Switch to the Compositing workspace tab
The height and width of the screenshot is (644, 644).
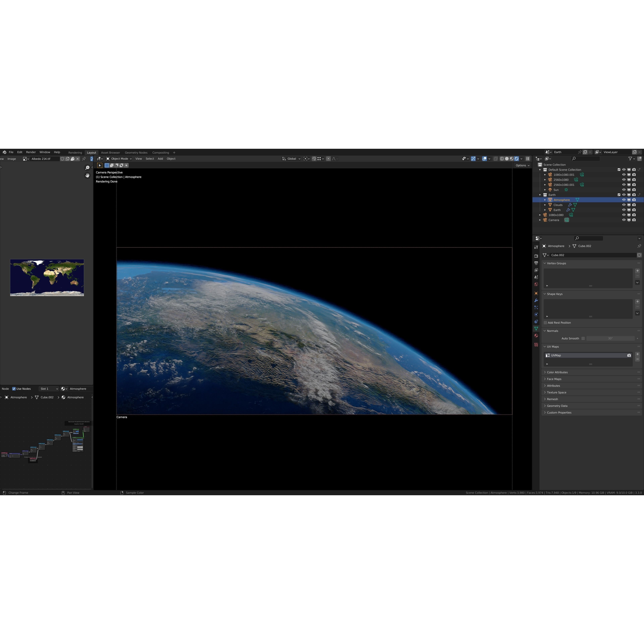[161, 152]
